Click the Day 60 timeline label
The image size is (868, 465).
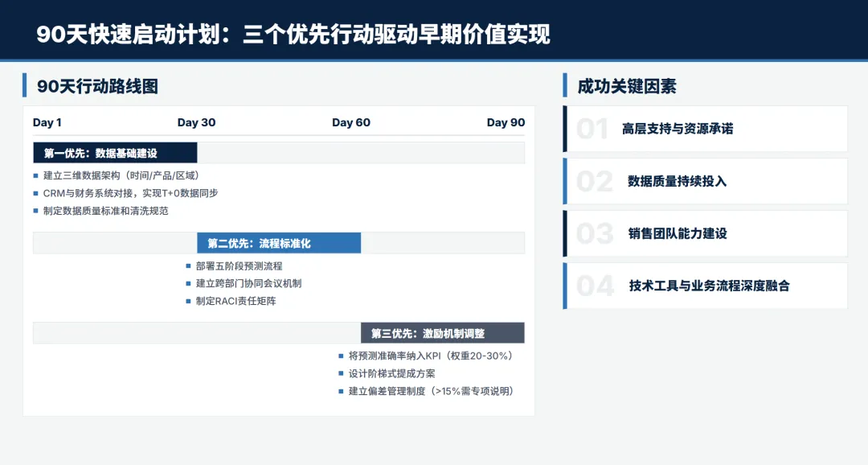pyautogui.click(x=350, y=122)
